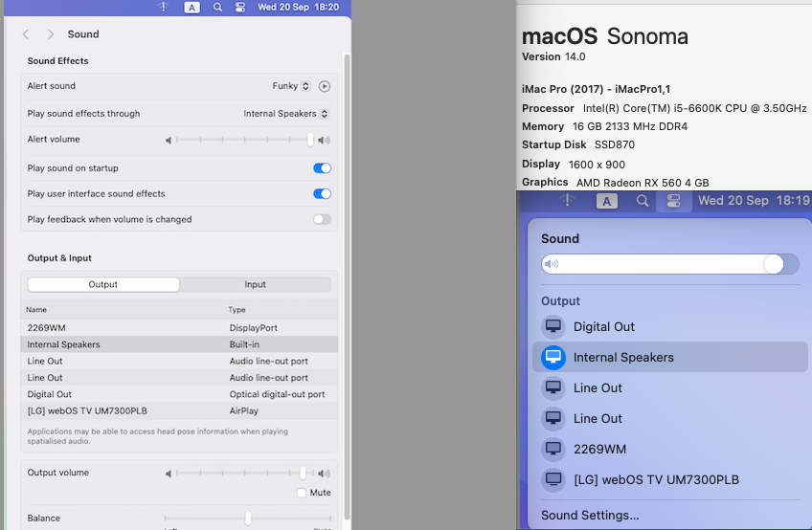Go back with the left chevron

click(25, 34)
